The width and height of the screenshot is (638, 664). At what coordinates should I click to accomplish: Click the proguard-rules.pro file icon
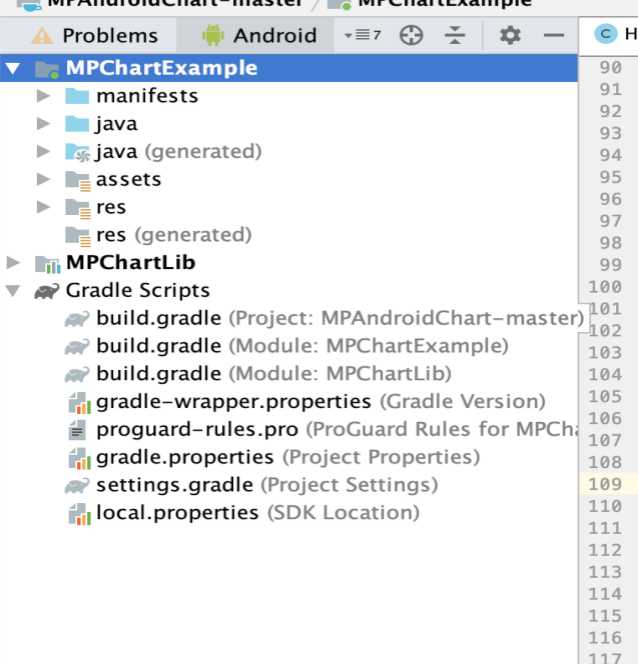pos(77,430)
